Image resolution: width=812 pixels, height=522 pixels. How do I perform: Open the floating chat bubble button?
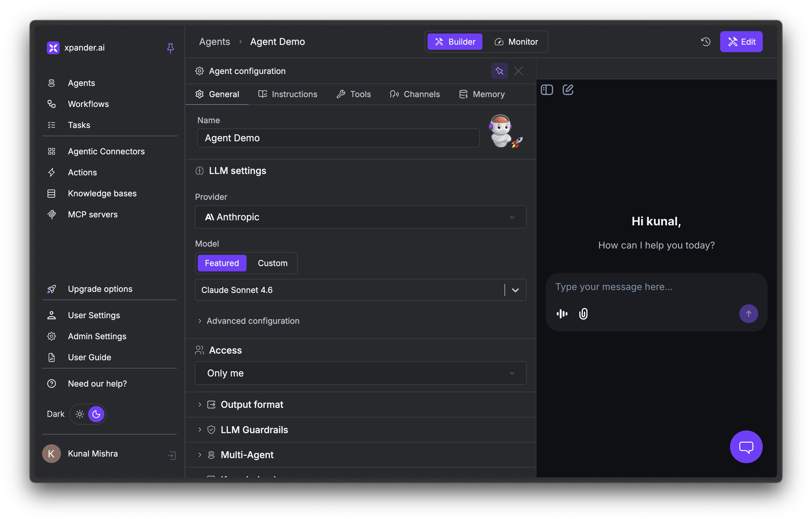pos(746,447)
